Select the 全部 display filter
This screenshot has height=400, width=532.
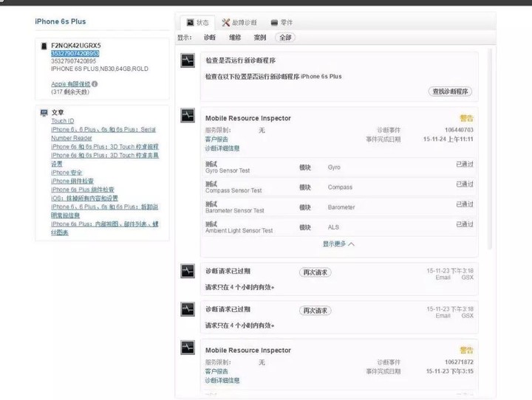(285, 37)
